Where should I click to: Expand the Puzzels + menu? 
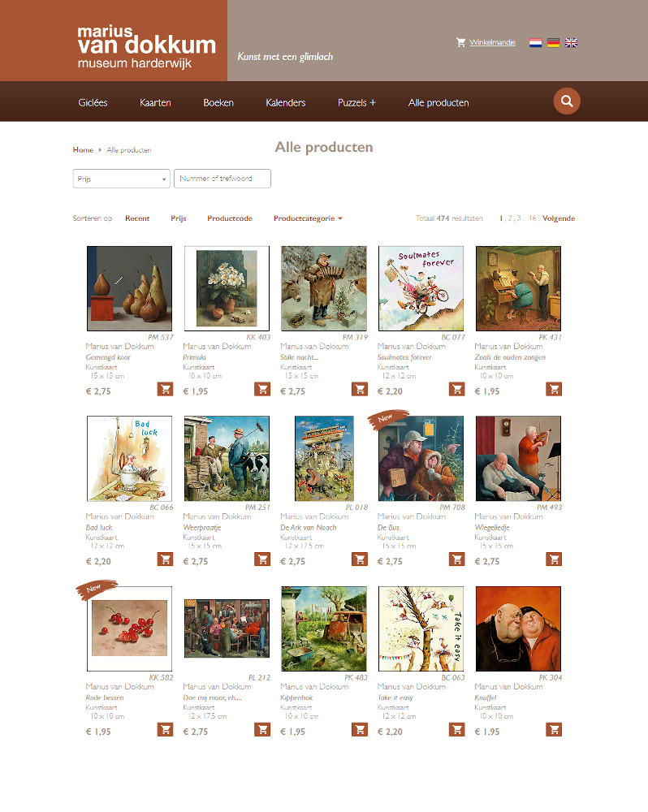(x=357, y=102)
